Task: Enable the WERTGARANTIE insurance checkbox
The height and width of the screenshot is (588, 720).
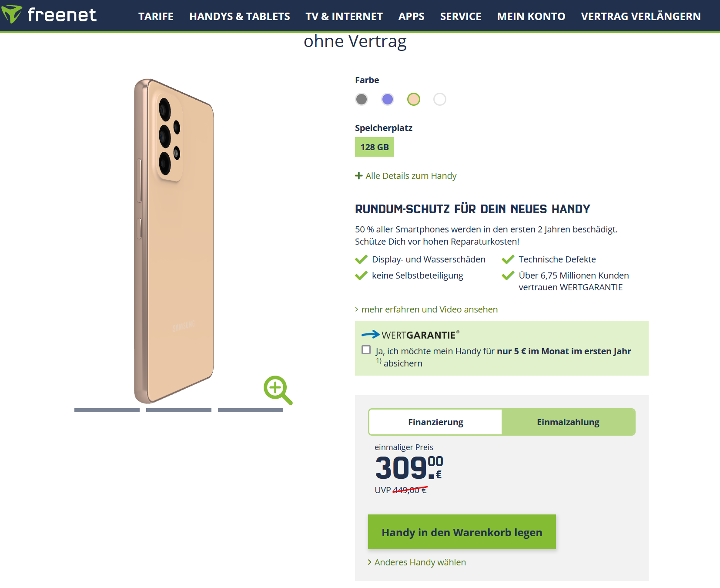Action: click(x=366, y=350)
